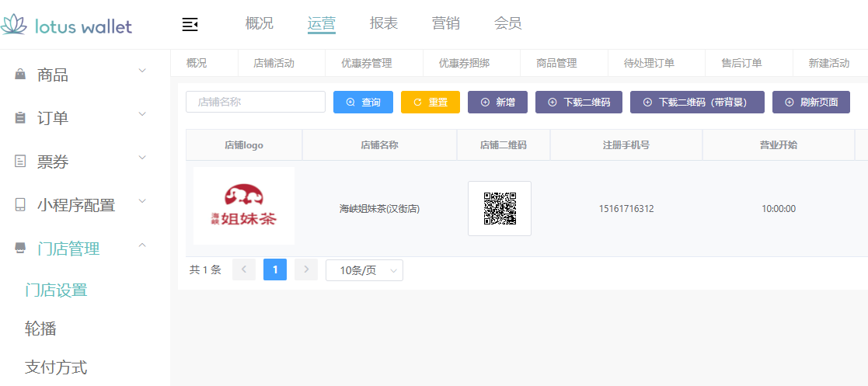Click the yellow 重置 reset button
868x386 pixels.
coord(431,103)
